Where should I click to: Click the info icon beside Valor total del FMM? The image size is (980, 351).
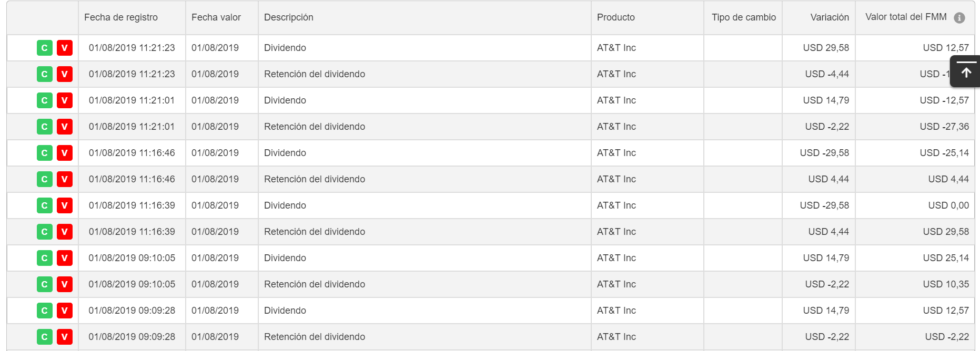(959, 18)
